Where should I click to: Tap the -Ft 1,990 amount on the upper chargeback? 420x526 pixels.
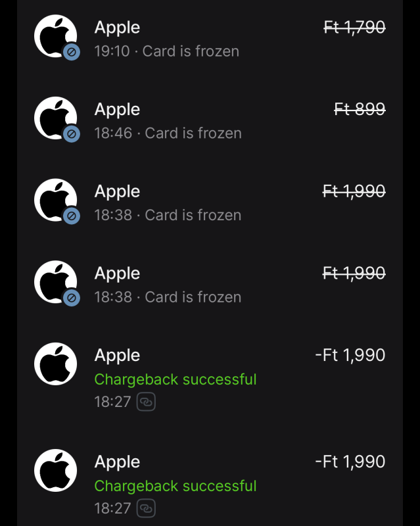[x=350, y=356]
